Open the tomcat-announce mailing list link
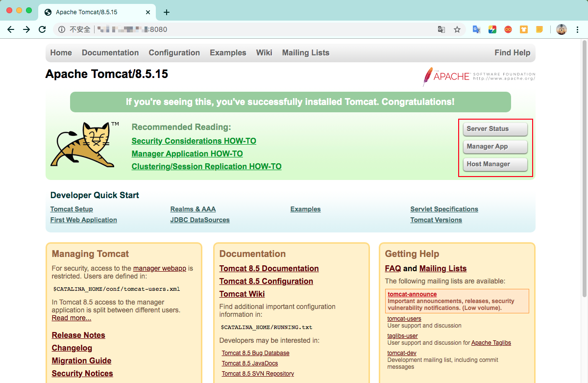Viewport: 588px width, 383px height. pyautogui.click(x=412, y=294)
